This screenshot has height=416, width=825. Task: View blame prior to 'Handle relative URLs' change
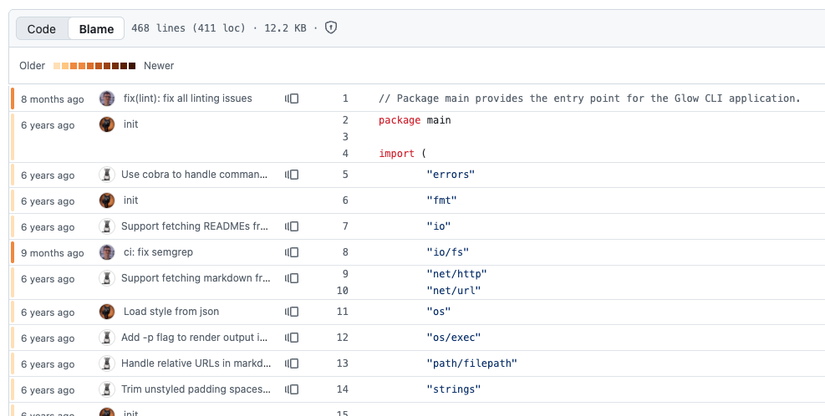(292, 363)
